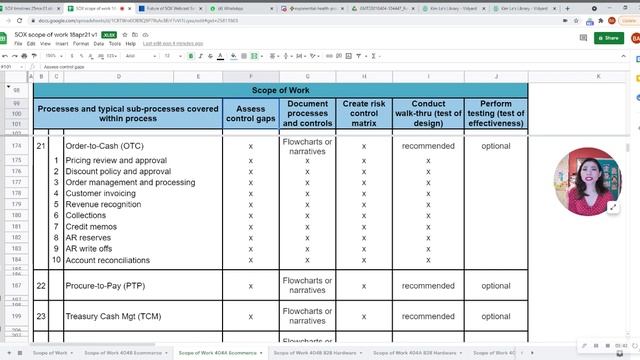Open the fill color picker

(233, 56)
